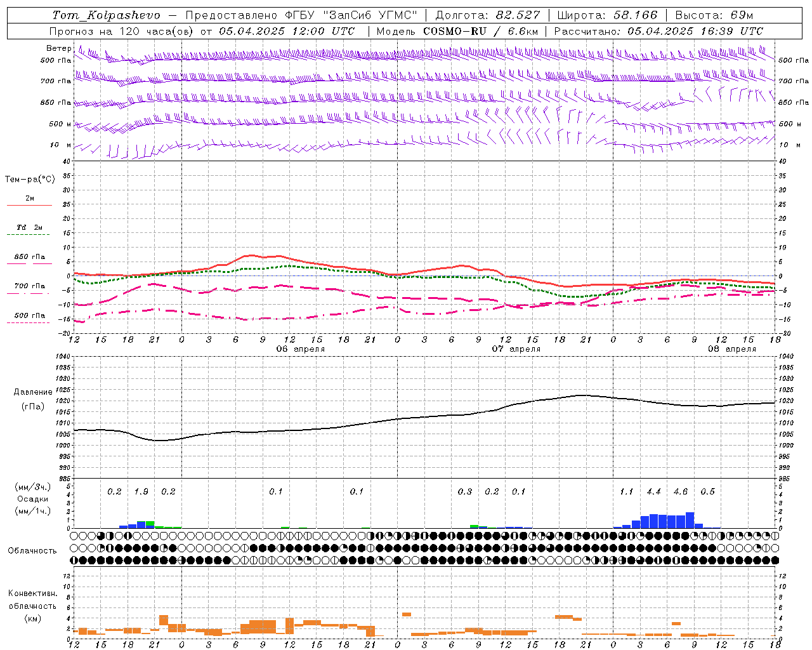Click the Ветер wind panel label
Image resolution: width=812 pixels, height=650 pixels.
pos(58,48)
